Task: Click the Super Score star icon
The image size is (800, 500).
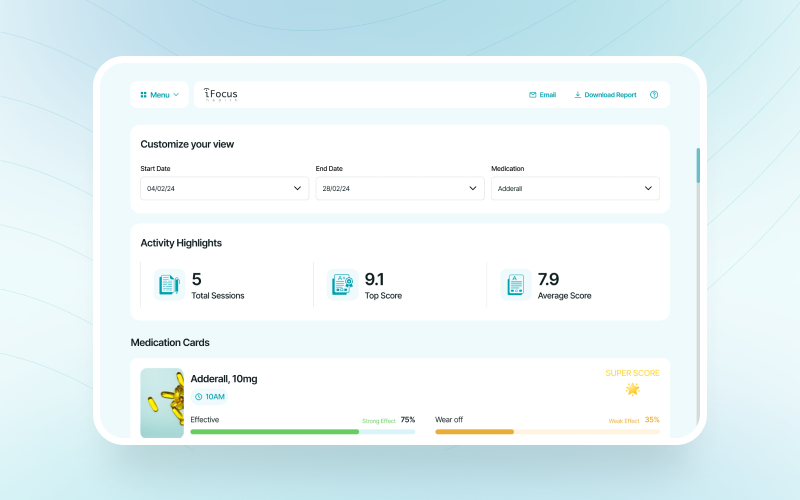Action: coord(633,389)
